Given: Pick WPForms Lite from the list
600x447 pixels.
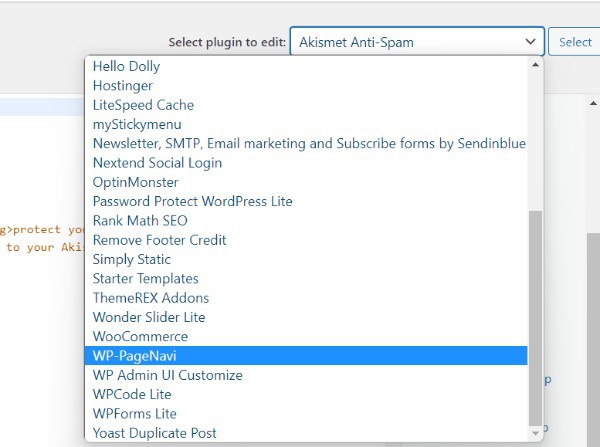Looking at the screenshot, I should coord(306,413).
